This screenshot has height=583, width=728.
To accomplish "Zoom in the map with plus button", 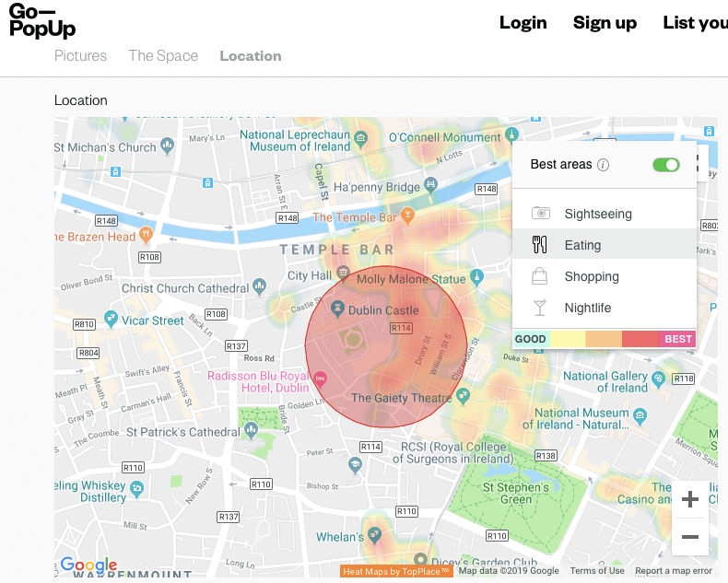I will 690,499.
